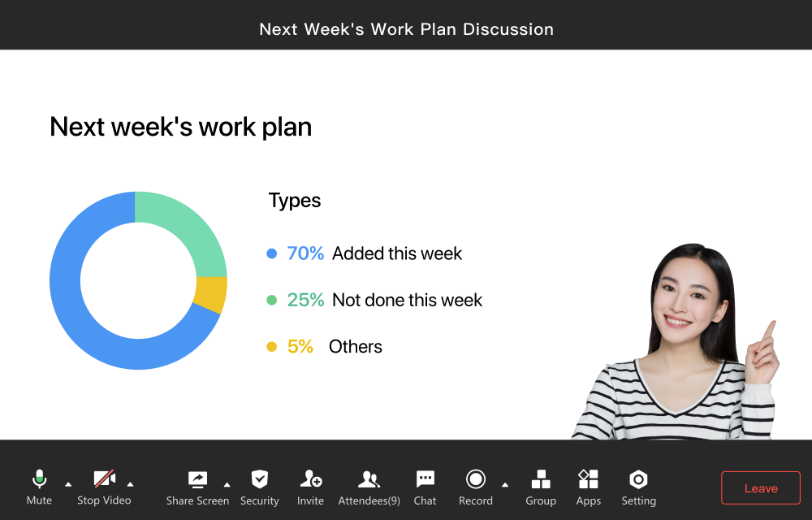Click the presenter's video image
Viewport: 812px width, 520px height.
(x=675, y=342)
